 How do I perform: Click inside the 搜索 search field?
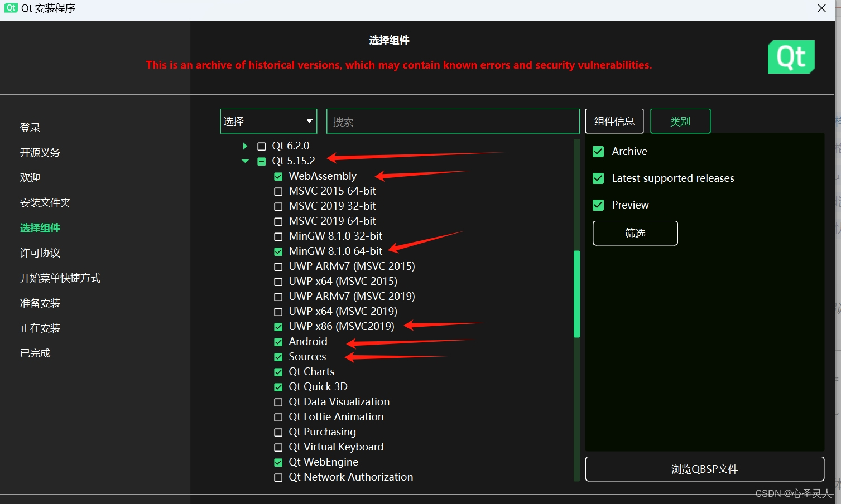(x=452, y=121)
